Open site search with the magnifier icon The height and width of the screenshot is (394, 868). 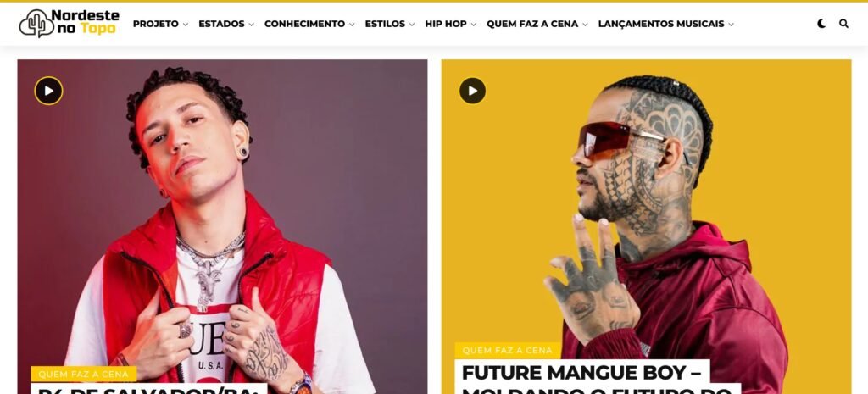point(843,24)
